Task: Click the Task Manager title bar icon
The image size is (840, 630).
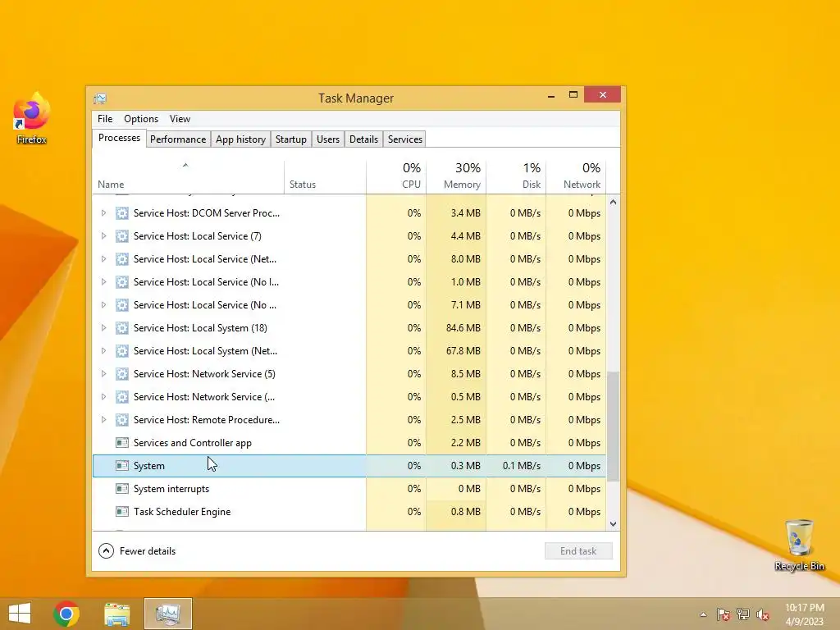Action: (x=100, y=98)
